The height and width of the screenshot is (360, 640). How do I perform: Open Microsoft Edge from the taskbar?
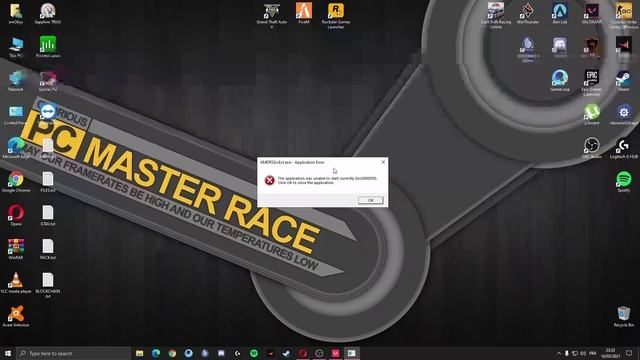point(156,353)
